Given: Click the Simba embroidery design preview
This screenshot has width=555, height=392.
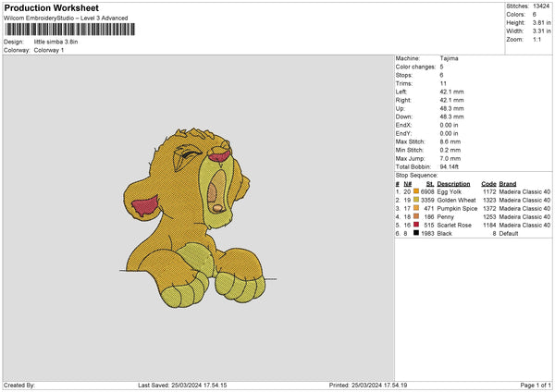Looking at the screenshot, I should tap(197, 218).
